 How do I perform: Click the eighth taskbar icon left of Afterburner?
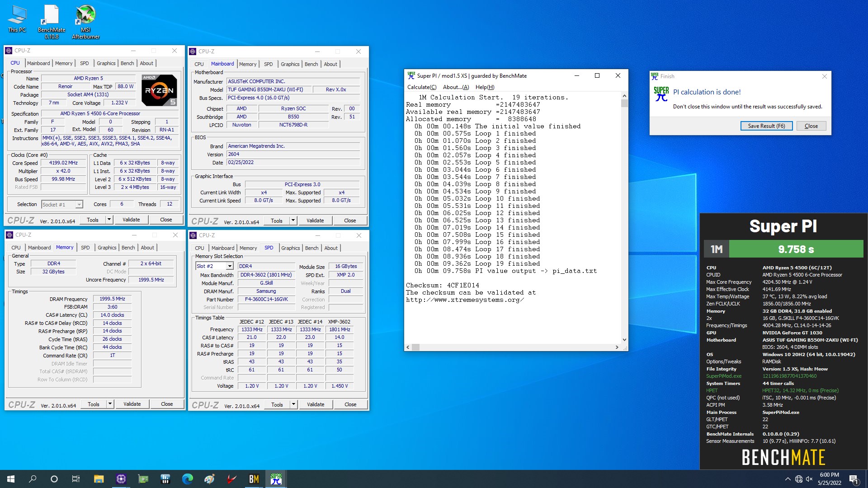tap(209, 479)
